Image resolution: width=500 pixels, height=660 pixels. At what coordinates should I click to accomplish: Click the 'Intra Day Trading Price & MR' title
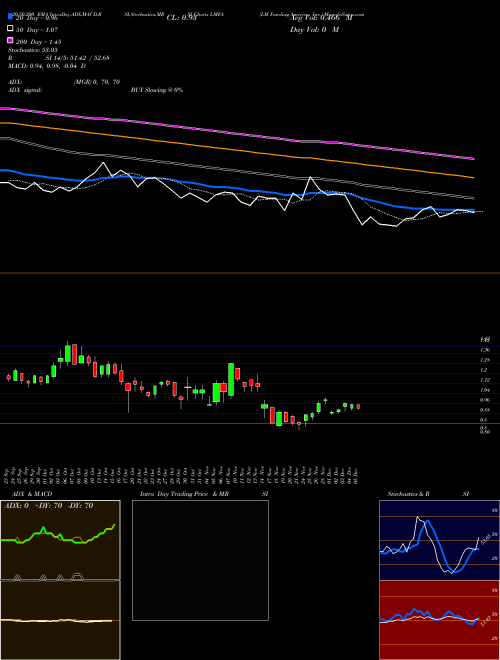click(184, 494)
